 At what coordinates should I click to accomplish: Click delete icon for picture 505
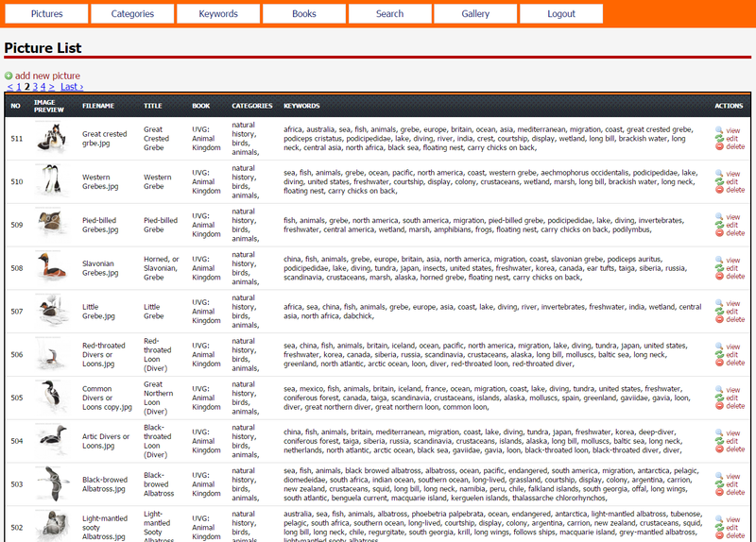click(x=719, y=406)
